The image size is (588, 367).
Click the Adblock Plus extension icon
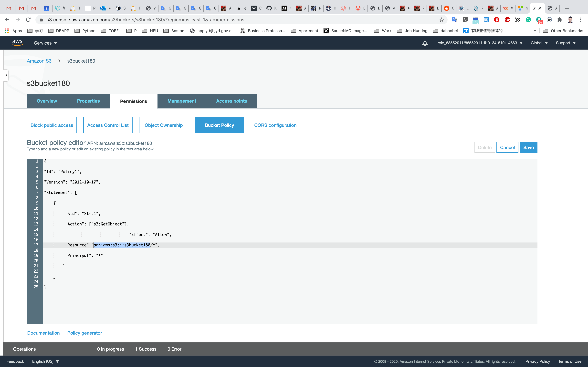(507, 20)
